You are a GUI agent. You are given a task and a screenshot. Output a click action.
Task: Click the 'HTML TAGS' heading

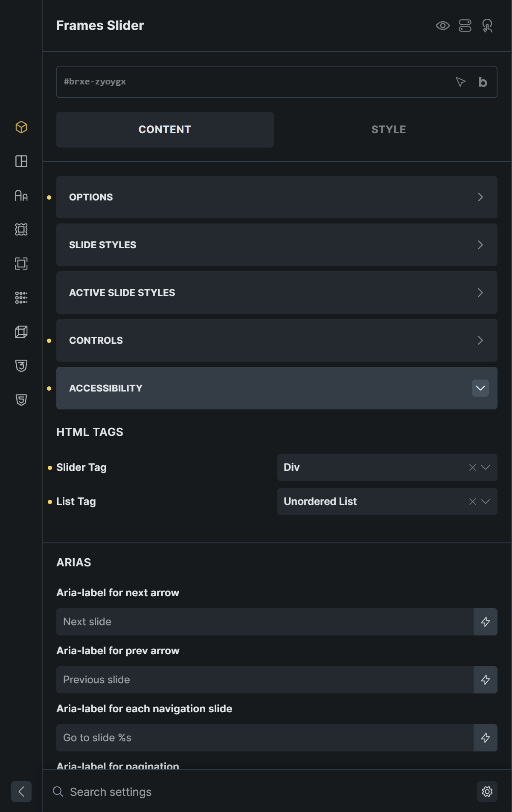pos(90,432)
